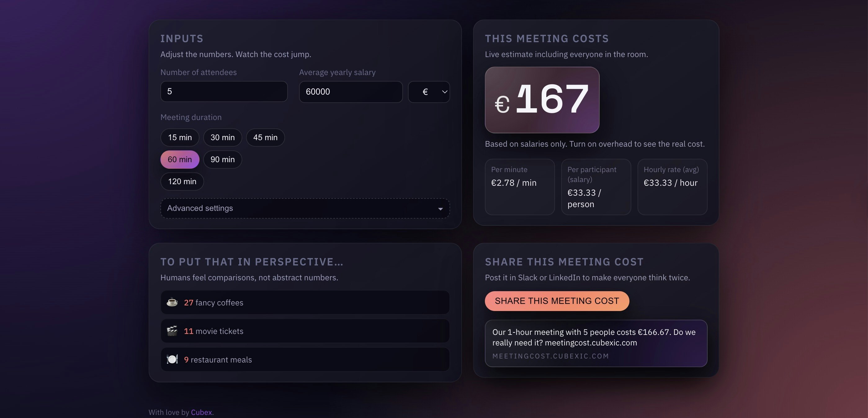Click the Hourly rate (avg) card
This screenshot has width=868, height=418.
672,187
